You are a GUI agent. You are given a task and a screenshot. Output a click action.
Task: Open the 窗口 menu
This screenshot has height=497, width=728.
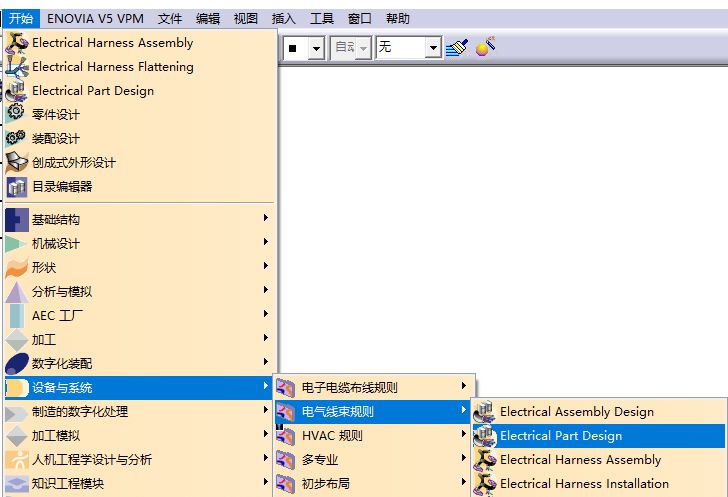[x=360, y=19]
